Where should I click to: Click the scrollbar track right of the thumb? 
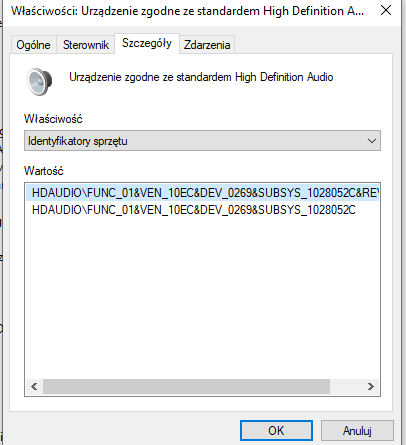click(346, 386)
